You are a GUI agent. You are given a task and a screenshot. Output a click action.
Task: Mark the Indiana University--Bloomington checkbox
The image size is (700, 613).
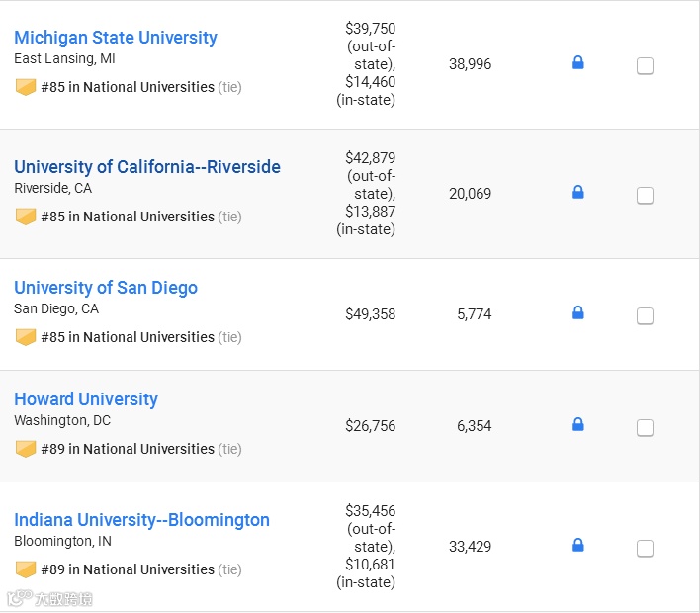645,549
